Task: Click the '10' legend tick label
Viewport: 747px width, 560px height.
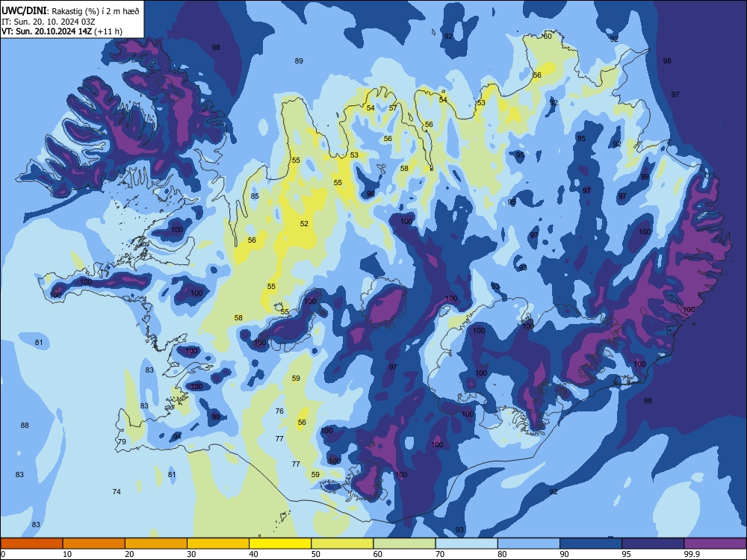Action: [x=67, y=554]
